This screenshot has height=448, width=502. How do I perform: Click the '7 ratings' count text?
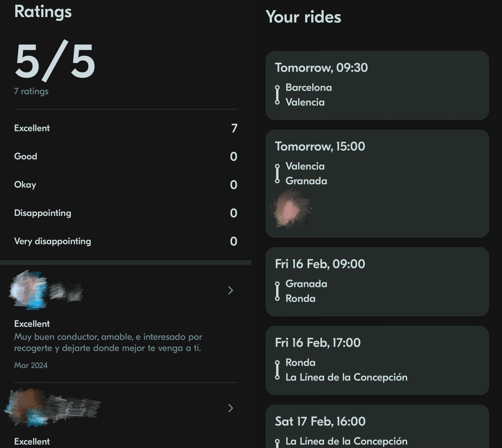click(31, 91)
